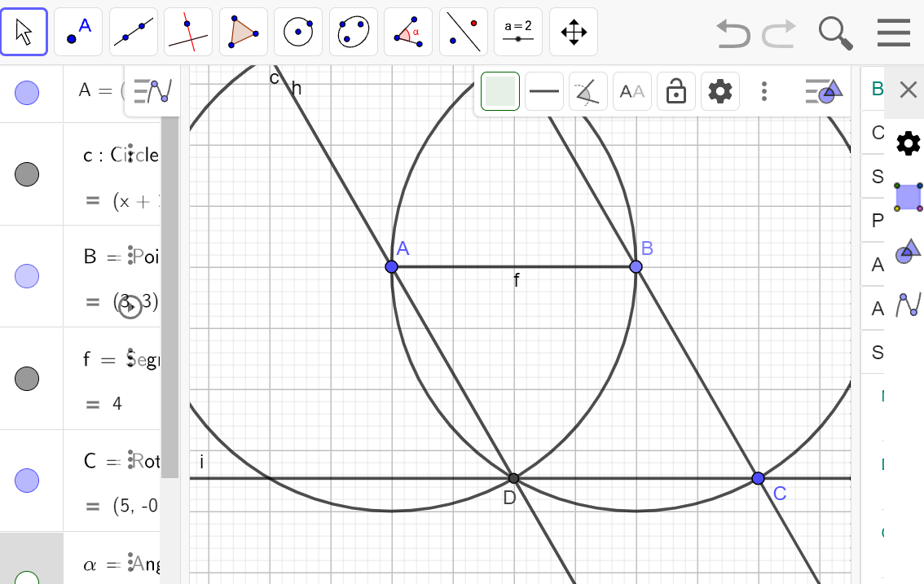The height and width of the screenshot is (584, 924).
Task: Toggle visibility of point B
Action: (27, 276)
